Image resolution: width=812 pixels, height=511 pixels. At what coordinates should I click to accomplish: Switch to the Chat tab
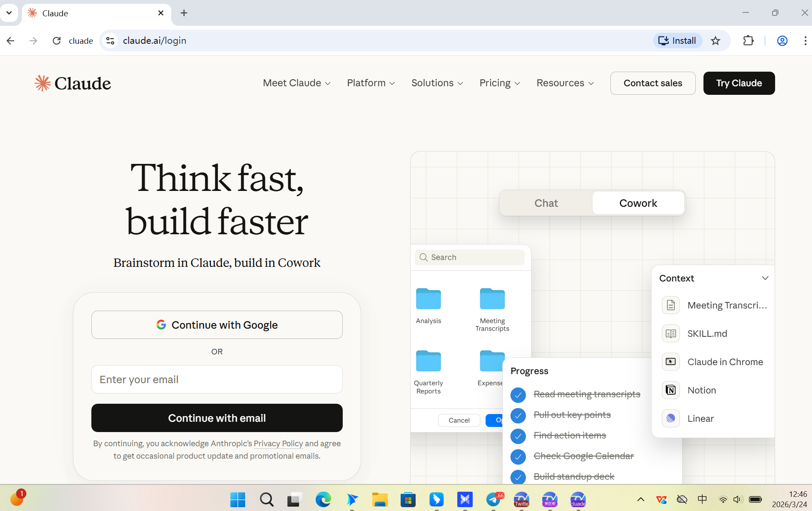pyautogui.click(x=546, y=203)
